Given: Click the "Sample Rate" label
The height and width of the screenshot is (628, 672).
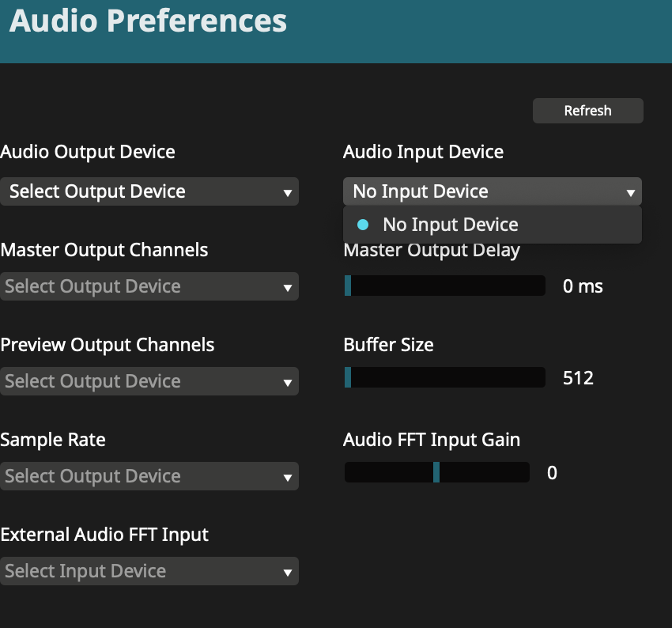Looking at the screenshot, I should tap(53, 440).
